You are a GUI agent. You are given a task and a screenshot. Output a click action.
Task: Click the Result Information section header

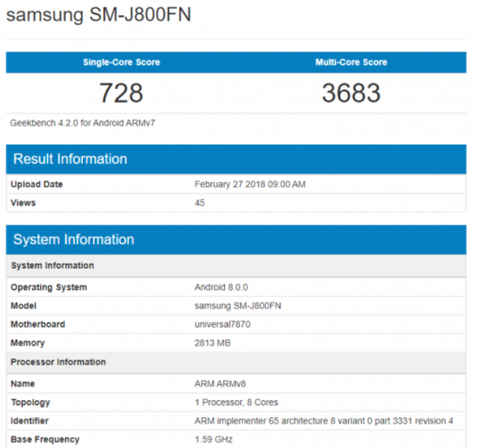pyautogui.click(x=70, y=159)
